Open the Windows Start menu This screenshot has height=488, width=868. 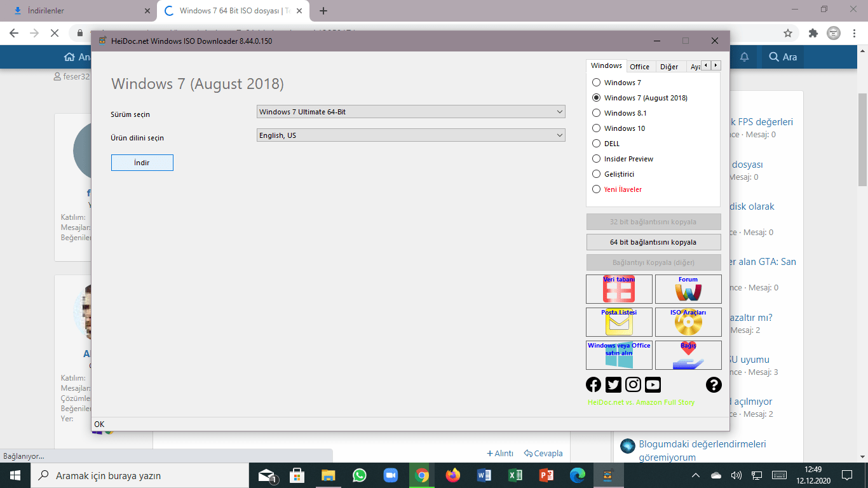pyautogui.click(x=15, y=475)
